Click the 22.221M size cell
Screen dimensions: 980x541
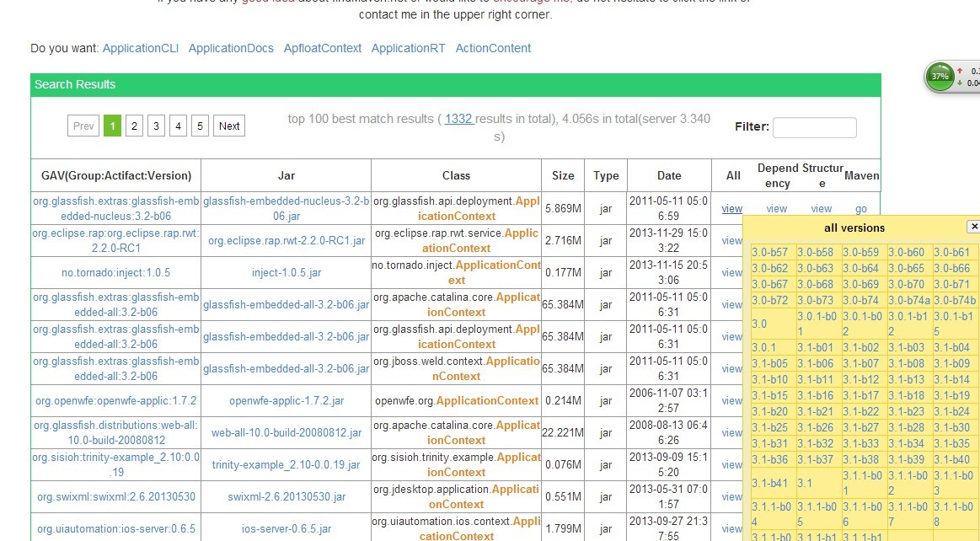click(x=563, y=432)
